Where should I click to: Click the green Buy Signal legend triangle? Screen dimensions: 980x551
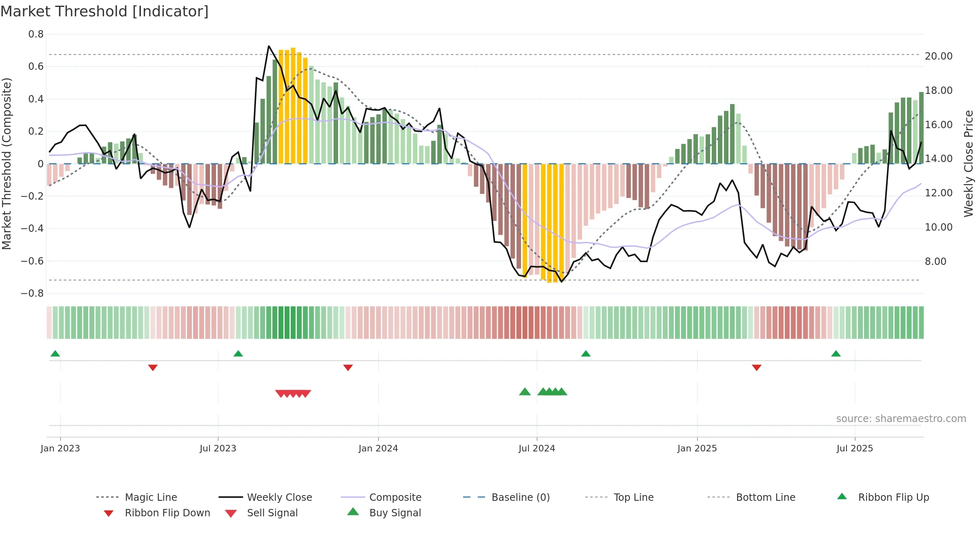353,511
